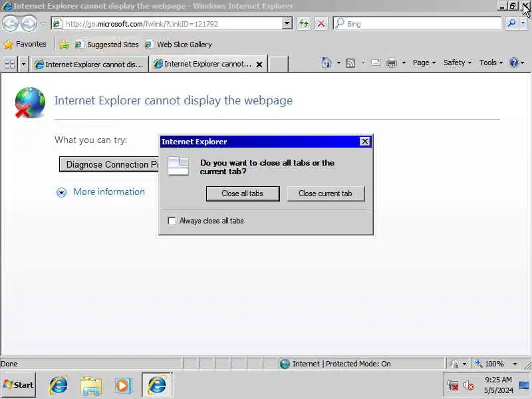Open the Home button dropdown arrow
532x399 pixels.
[x=338, y=63]
